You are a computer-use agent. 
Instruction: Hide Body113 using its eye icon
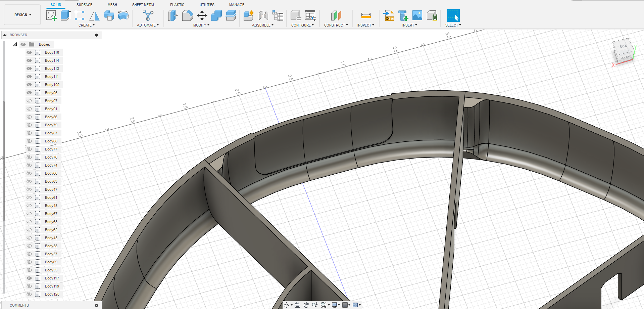point(29,69)
